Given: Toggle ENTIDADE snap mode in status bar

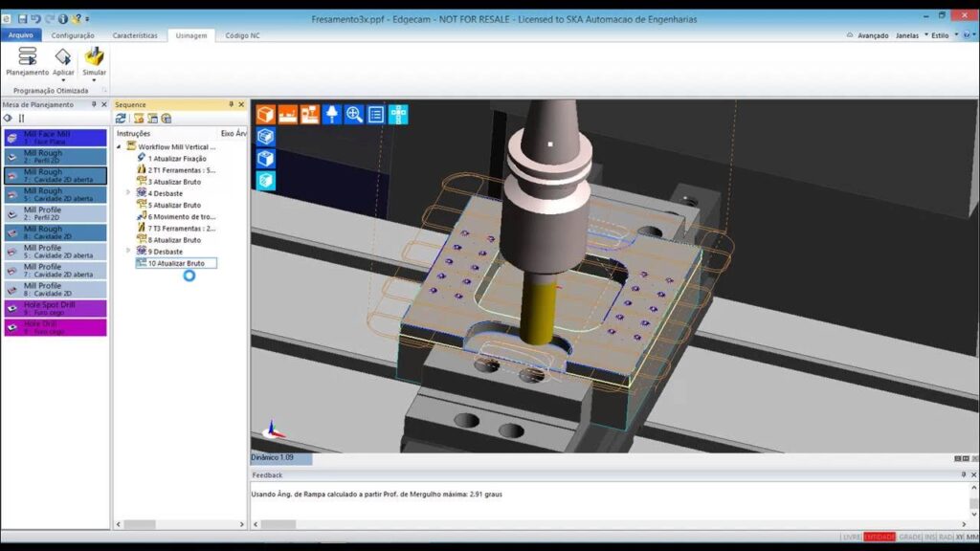Looking at the screenshot, I should [x=880, y=537].
